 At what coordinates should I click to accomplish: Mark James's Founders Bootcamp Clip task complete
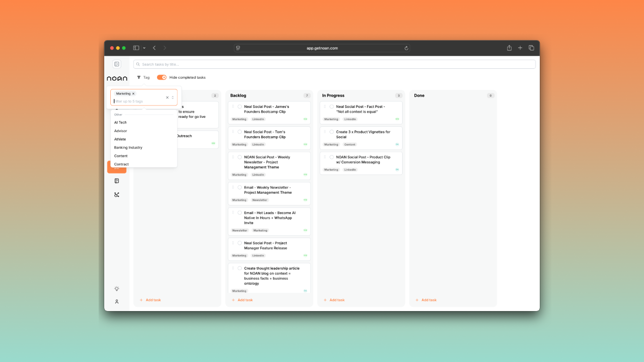(239, 107)
